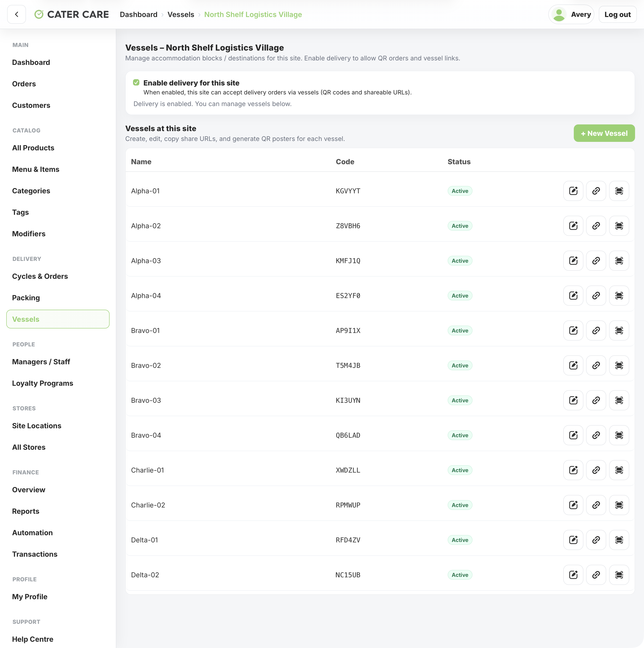Copy share link for Alpha-04
644x648 pixels.
pos(596,296)
